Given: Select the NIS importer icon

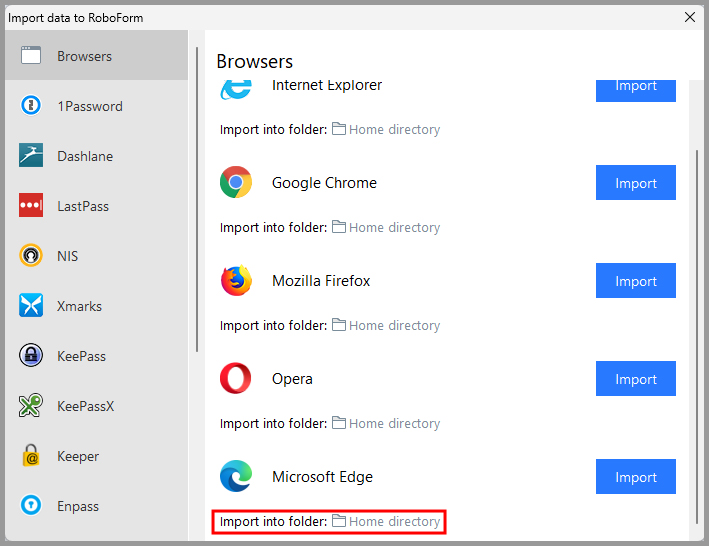Looking at the screenshot, I should (x=31, y=256).
